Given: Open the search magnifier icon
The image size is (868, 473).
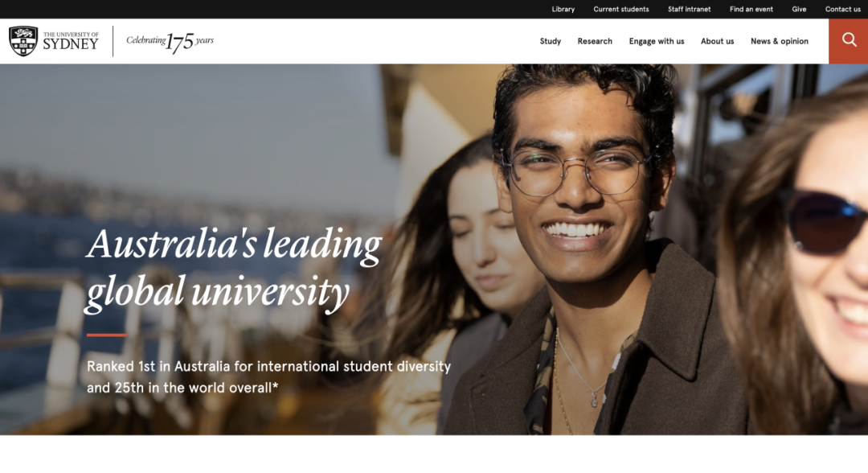Looking at the screenshot, I should pos(849,40).
